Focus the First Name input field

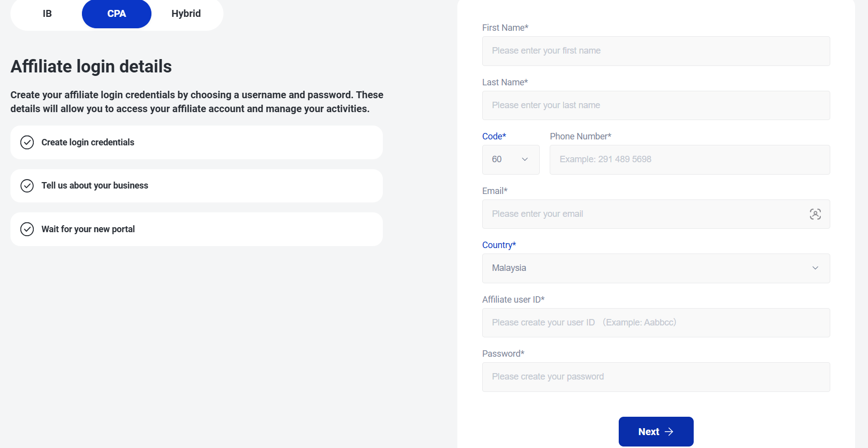[x=655, y=51]
